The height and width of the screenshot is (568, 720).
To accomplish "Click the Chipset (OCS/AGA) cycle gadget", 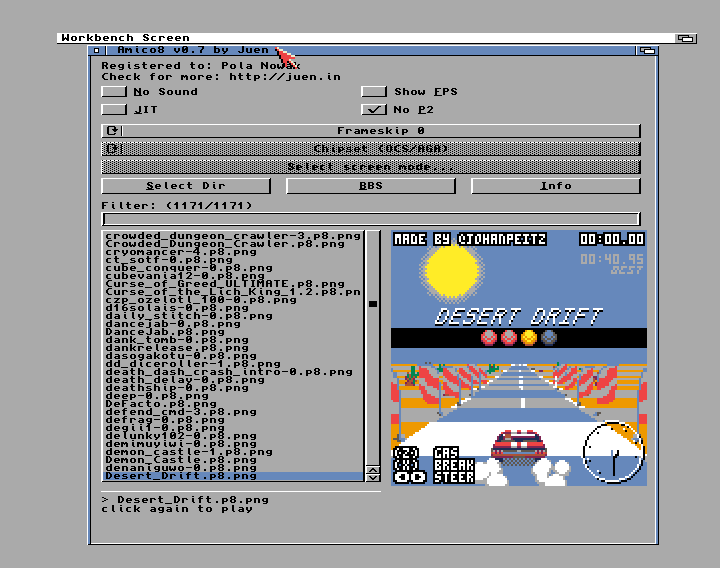I will 371,149.
